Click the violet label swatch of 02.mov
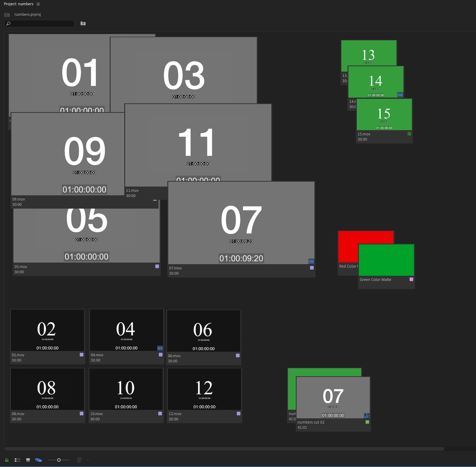Viewport: 476px width, 467px height. [82, 355]
